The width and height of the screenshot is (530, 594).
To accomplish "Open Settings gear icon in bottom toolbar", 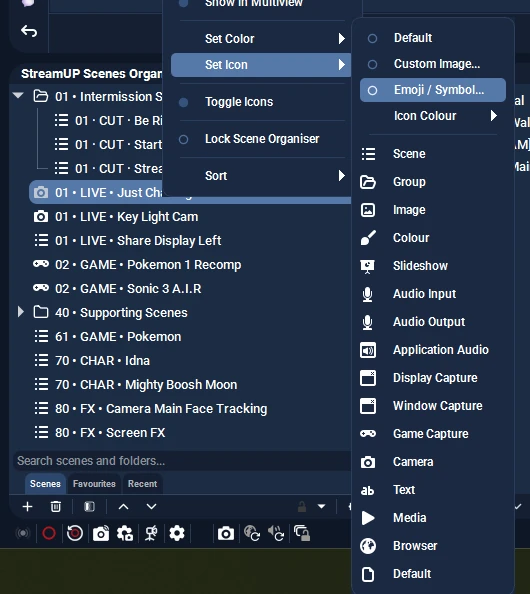I will [177, 533].
